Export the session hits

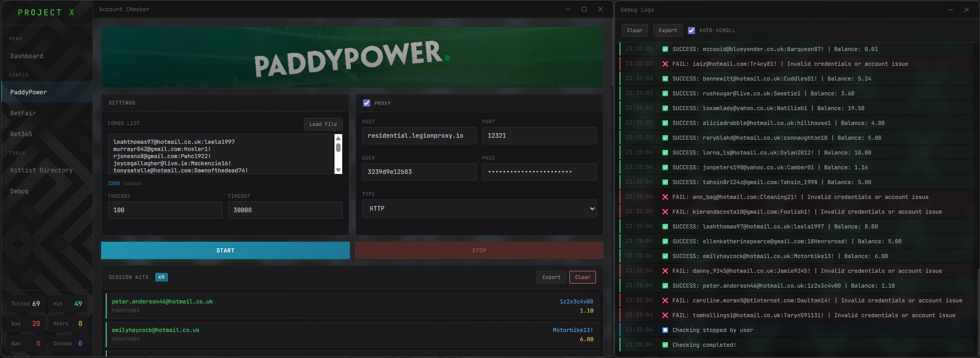552,277
